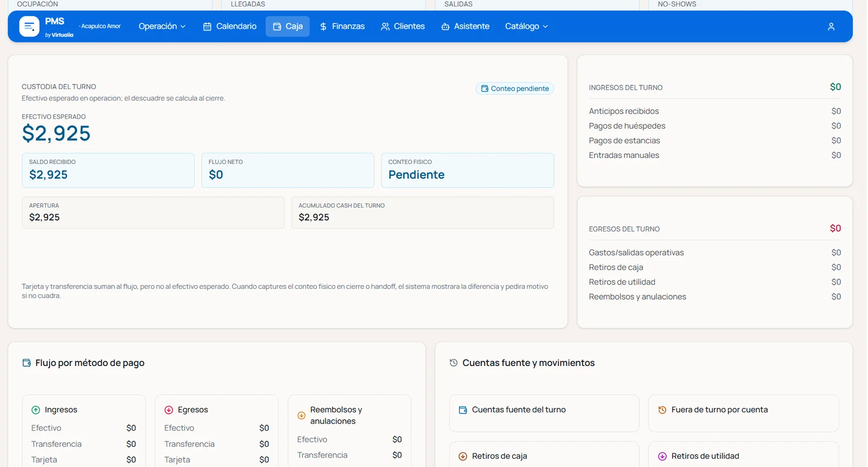Click Transferencia under Reembolsos y anulaciones
Viewport: 868px width, 467px height.
pyautogui.click(x=349, y=455)
